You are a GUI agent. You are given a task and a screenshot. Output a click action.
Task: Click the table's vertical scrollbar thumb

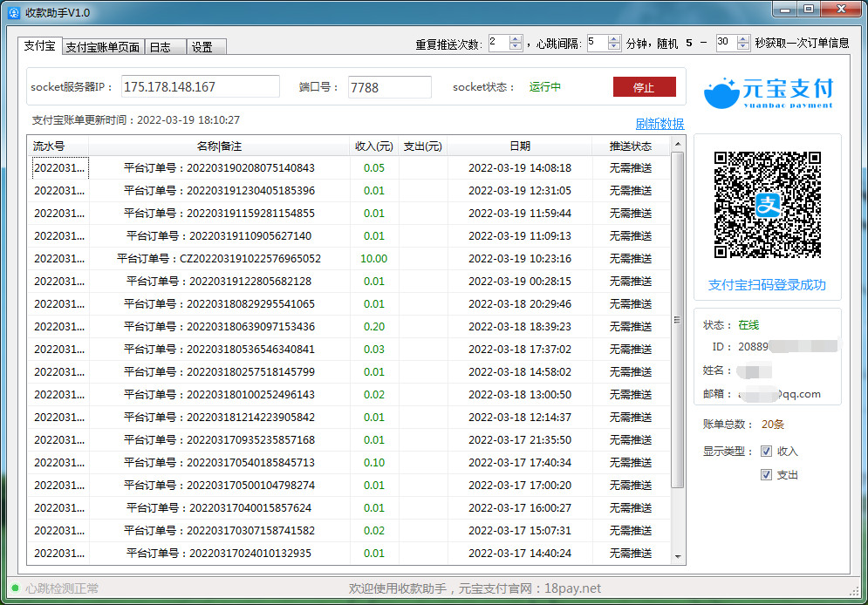(x=678, y=320)
